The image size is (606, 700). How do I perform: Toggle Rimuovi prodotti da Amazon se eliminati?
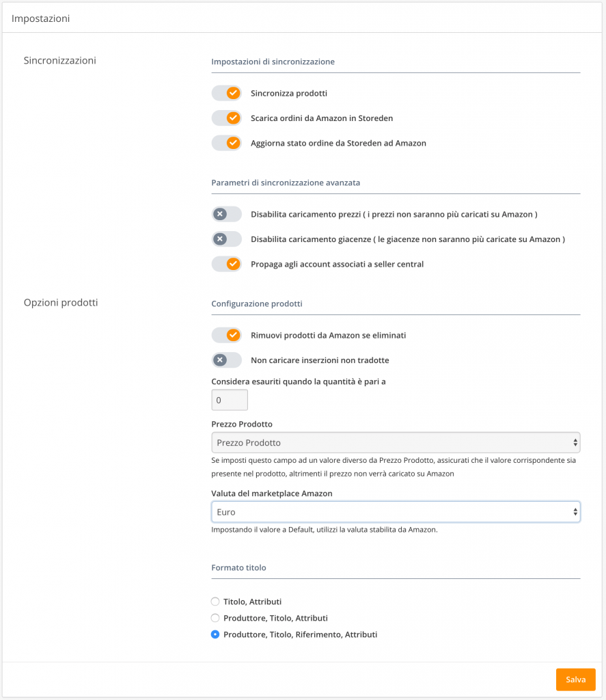[x=226, y=335]
